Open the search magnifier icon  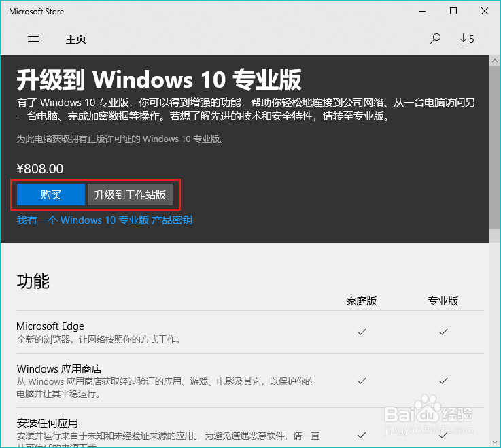pos(435,39)
